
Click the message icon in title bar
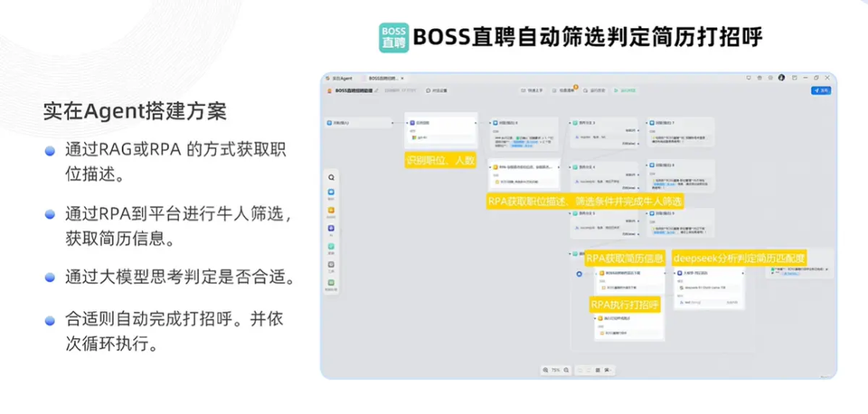coord(749,78)
